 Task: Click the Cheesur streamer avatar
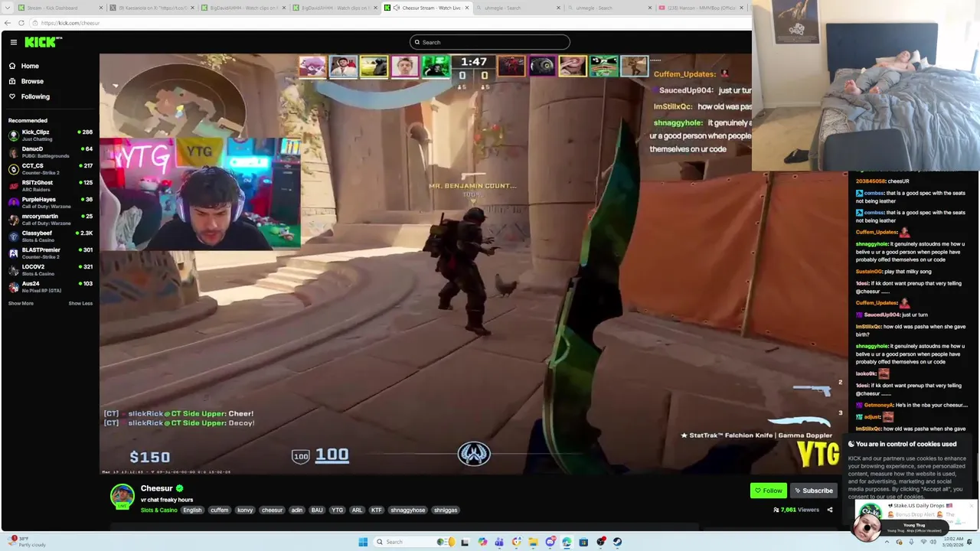pos(122,497)
